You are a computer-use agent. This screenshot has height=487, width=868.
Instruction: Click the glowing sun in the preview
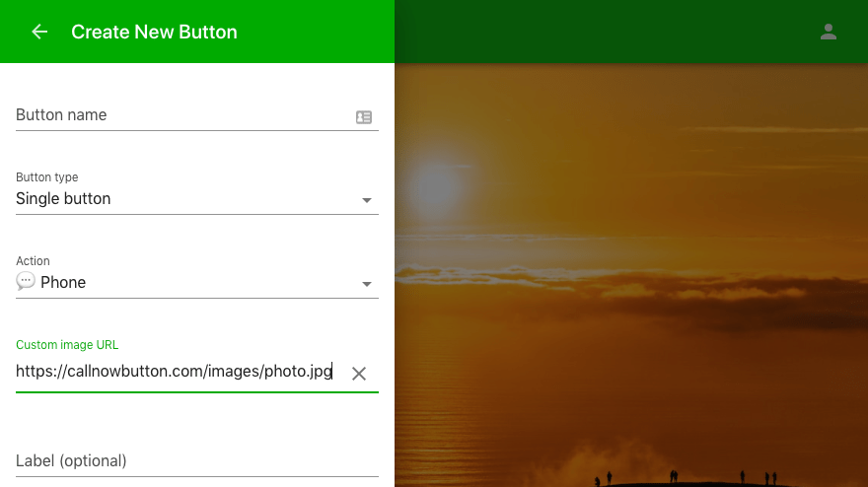click(x=436, y=185)
